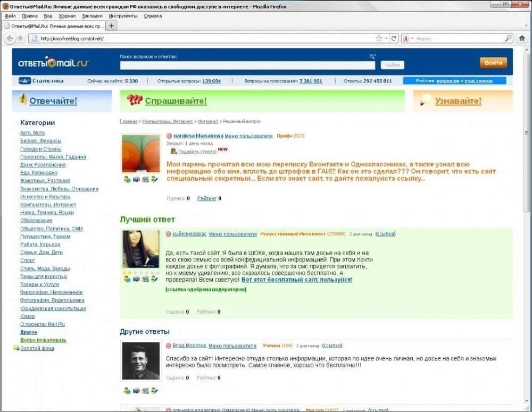Click the @ icon before nargiesa khasanowa
The height and width of the screenshot is (412, 532).
click(169, 136)
